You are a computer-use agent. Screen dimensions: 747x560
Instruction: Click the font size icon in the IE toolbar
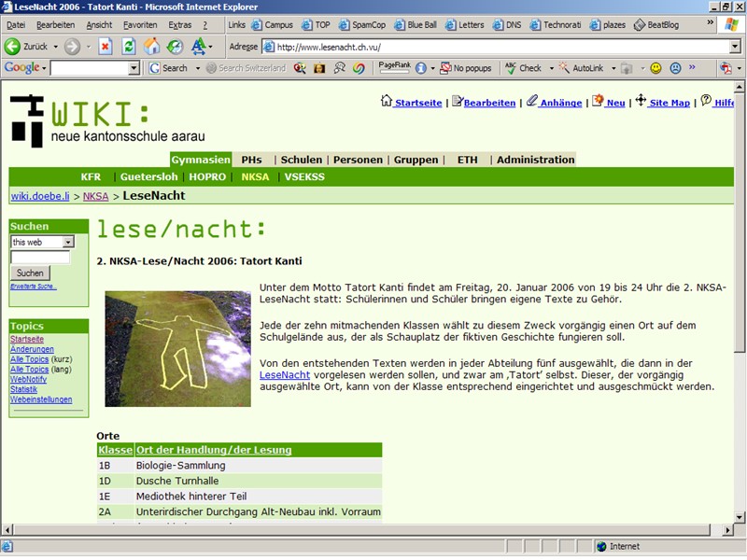point(198,47)
